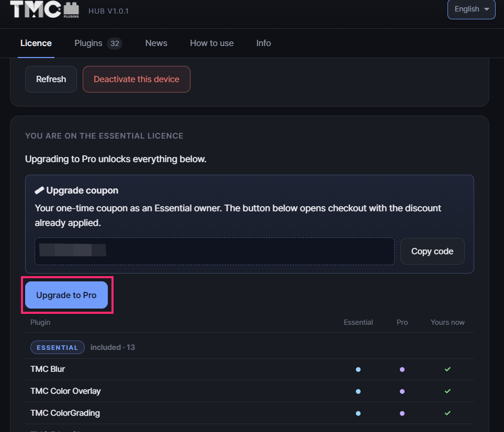Click the Essential column header
The image size is (504, 432).
(x=359, y=322)
